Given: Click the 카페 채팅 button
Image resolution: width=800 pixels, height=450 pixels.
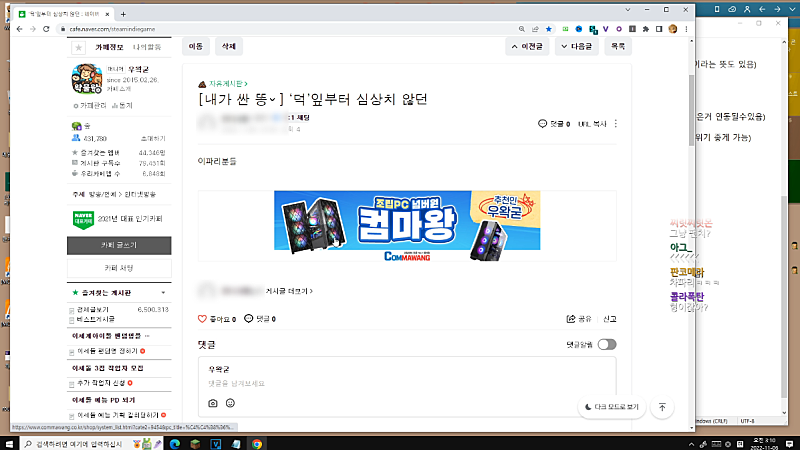Looking at the screenshot, I should point(119,268).
